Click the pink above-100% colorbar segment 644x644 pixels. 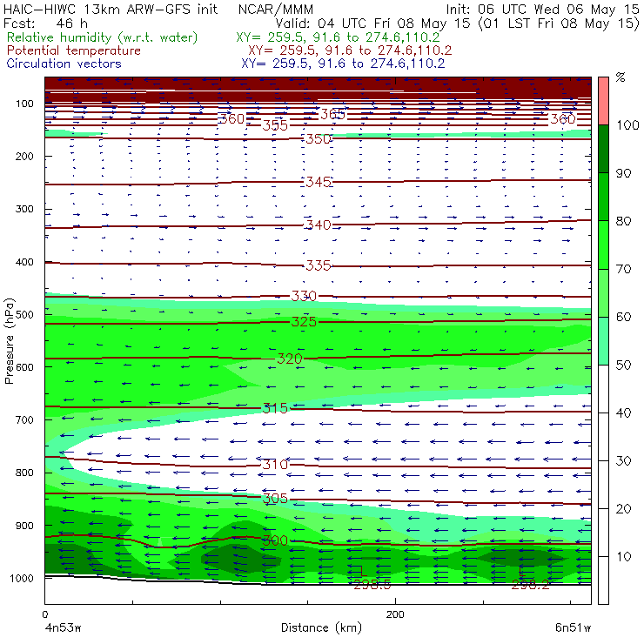(x=603, y=101)
